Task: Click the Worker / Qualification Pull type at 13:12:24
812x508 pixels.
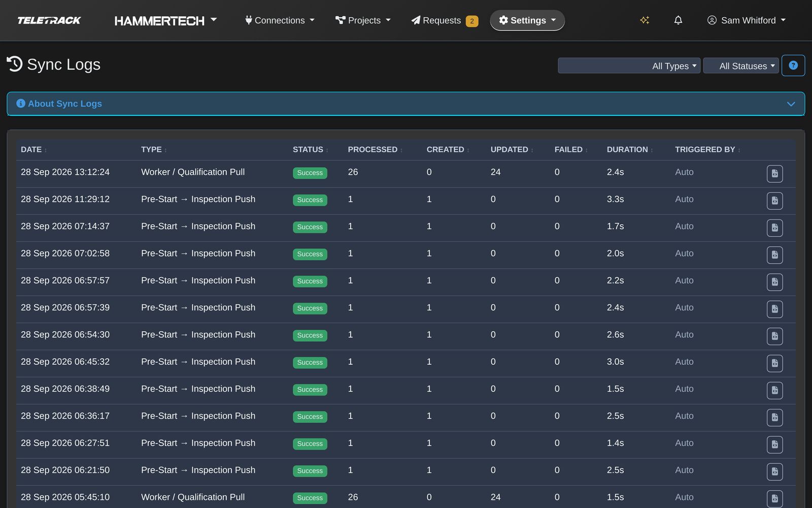Action: [193, 172]
